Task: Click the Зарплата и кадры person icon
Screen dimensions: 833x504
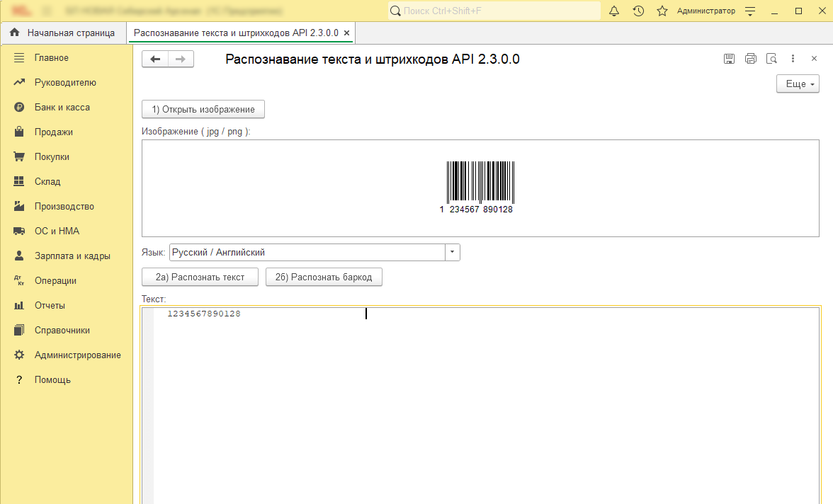Action: point(19,256)
